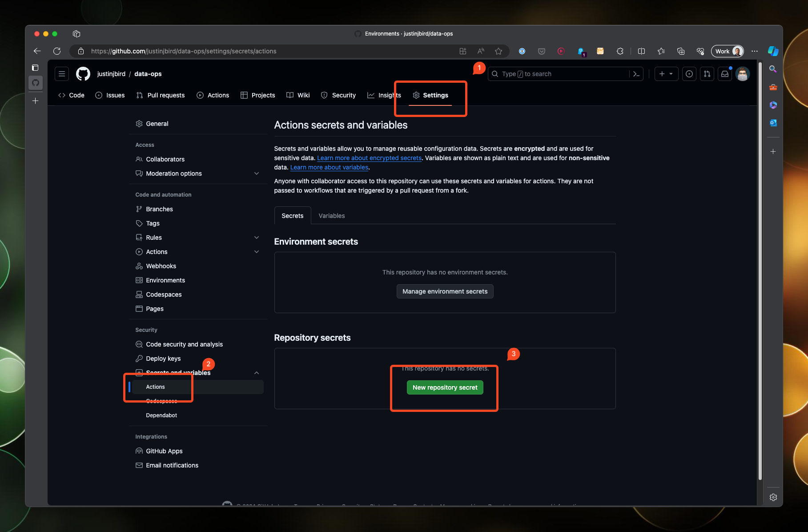Click the GitHub logo icon
Image resolution: width=808 pixels, height=532 pixels.
(83, 74)
